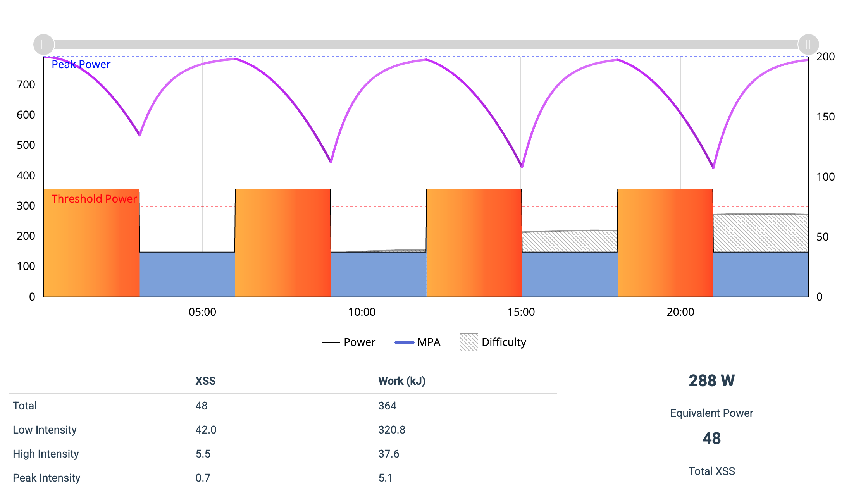Click the black Power legend line icon
868x492 pixels.
[x=331, y=342]
